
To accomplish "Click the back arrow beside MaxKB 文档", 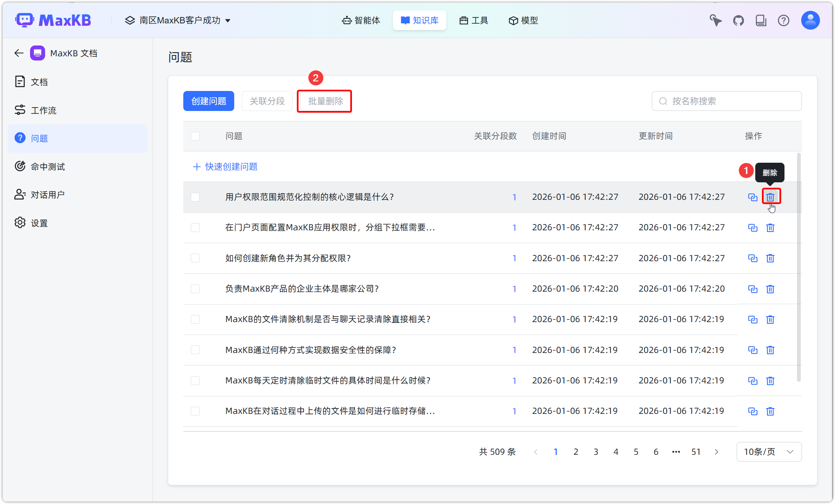I will pos(18,53).
